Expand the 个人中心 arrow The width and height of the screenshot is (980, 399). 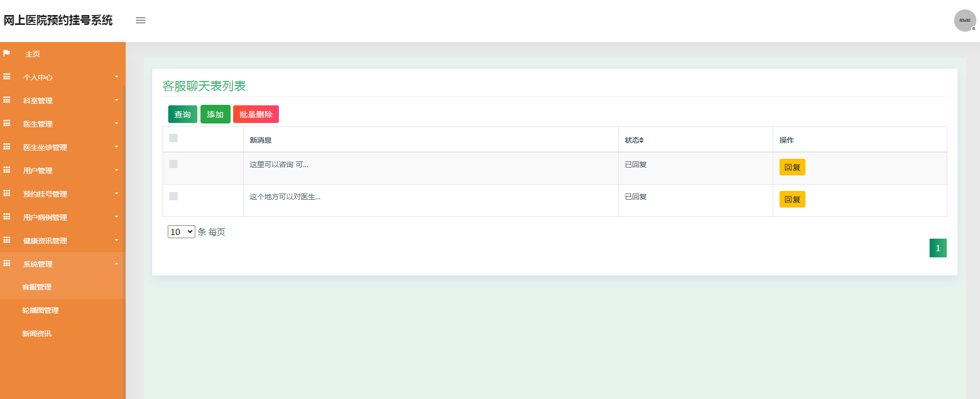point(116,77)
